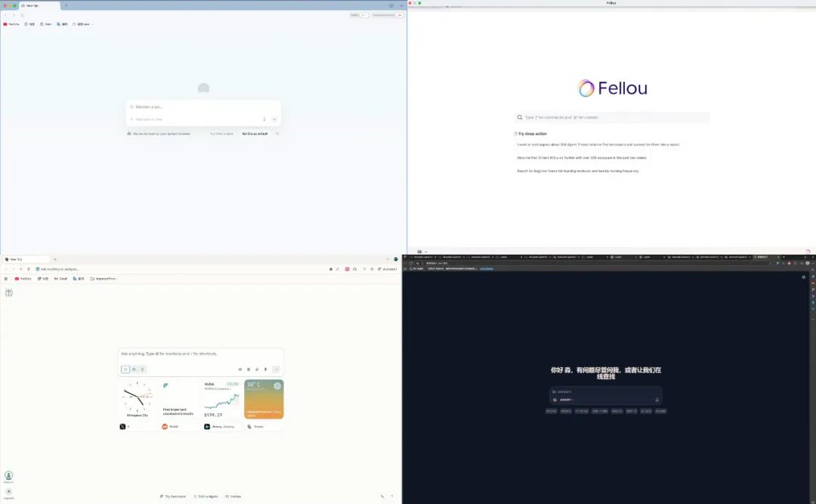Screen dimensions: 816x504
Task: Click the 'Try deep action' label in Fellou
Action: 533,134
